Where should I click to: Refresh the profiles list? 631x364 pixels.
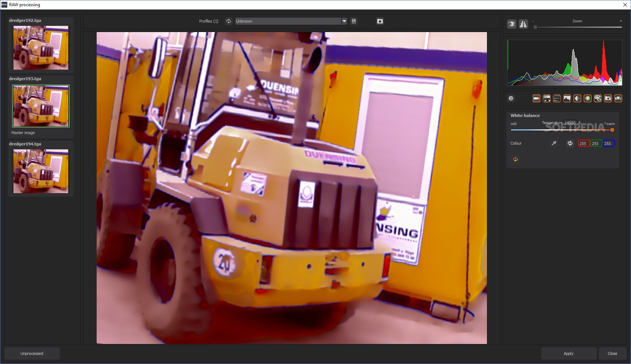[229, 21]
